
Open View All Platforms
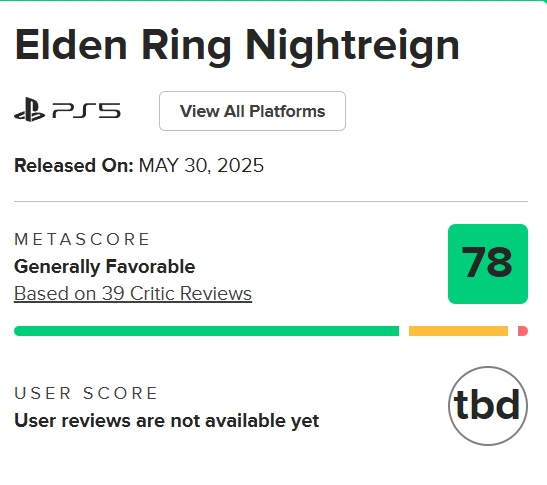[x=252, y=111]
